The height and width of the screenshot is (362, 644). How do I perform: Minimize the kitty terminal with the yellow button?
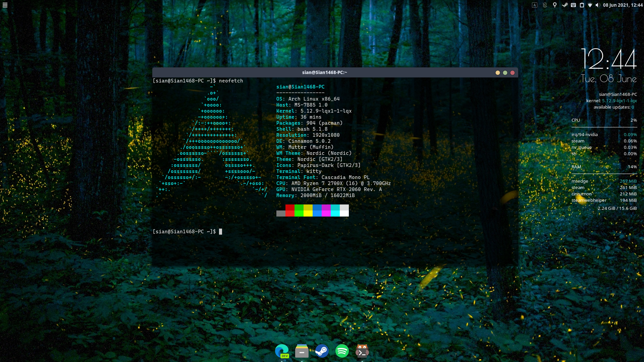pos(498,73)
